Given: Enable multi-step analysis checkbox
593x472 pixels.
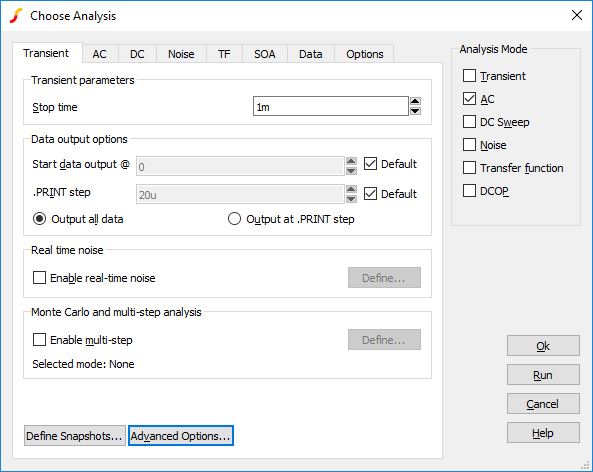Looking at the screenshot, I should click(x=39, y=340).
